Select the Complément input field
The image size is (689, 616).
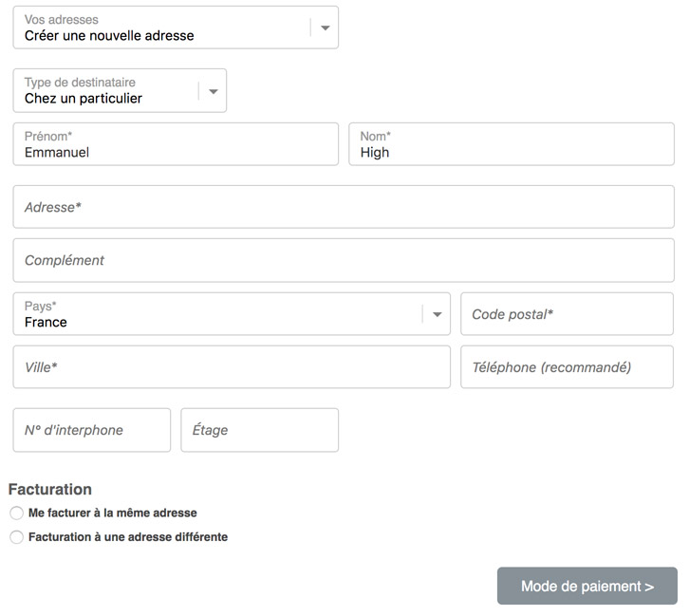tap(344, 260)
